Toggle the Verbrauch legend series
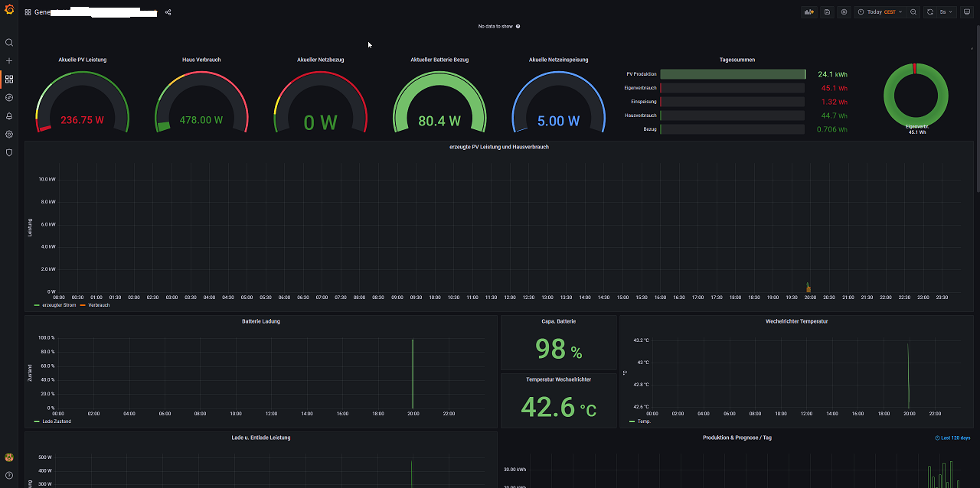The width and height of the screenshot is (980, 488). coord(98,305)
